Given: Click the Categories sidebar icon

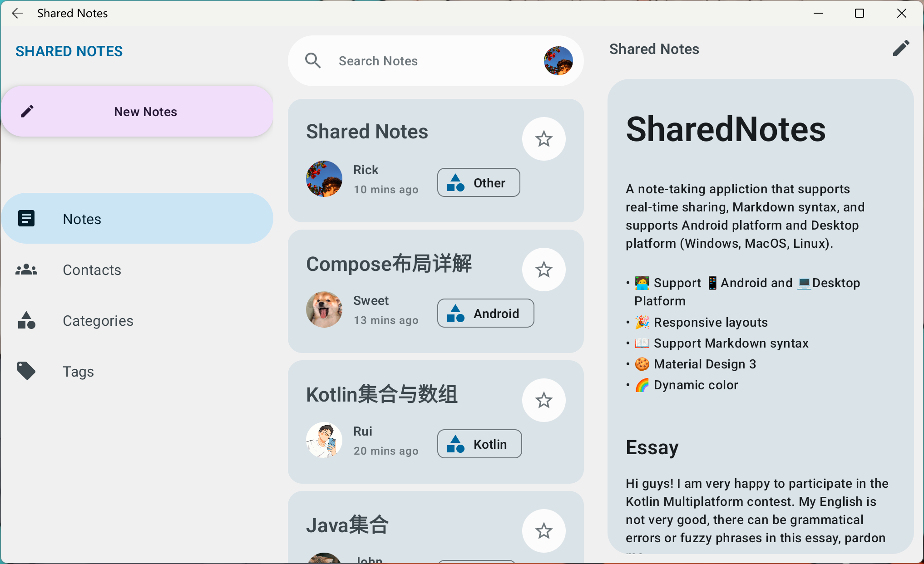Looking at the screenshot, I should [x=26, y=321].
